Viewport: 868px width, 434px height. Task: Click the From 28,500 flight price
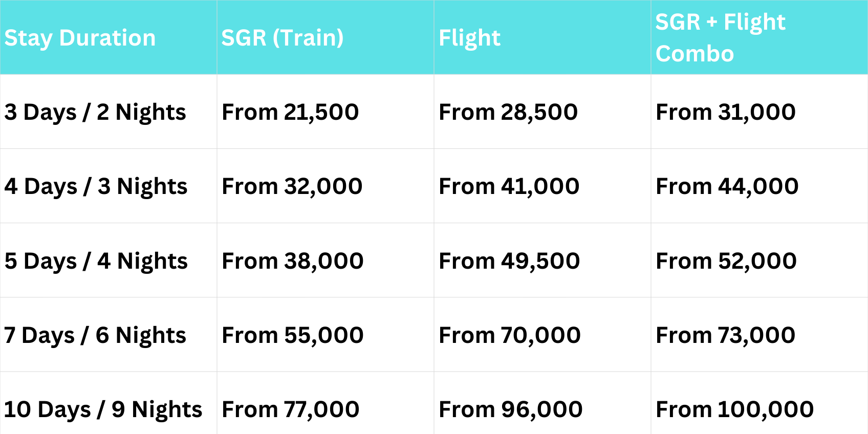508,112
